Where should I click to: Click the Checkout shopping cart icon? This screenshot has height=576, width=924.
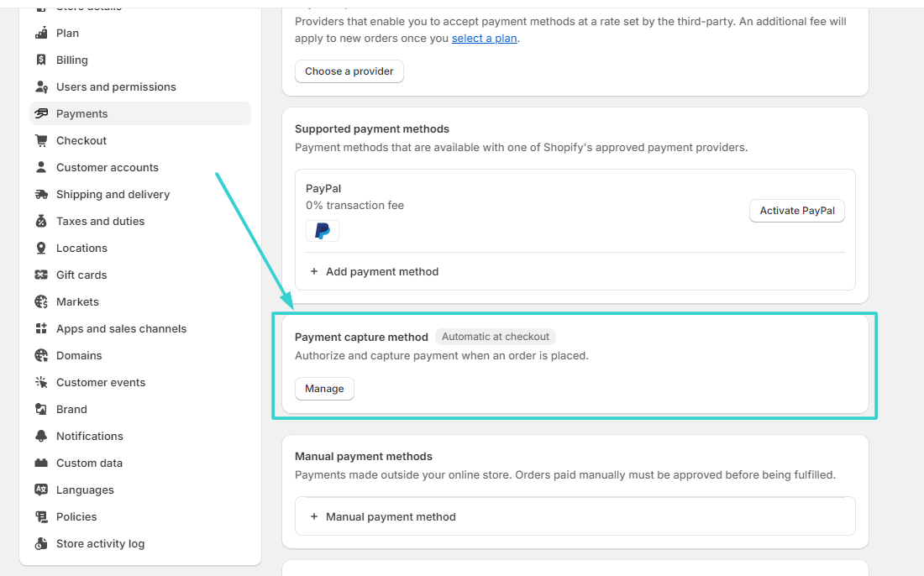tap(41, 140)
